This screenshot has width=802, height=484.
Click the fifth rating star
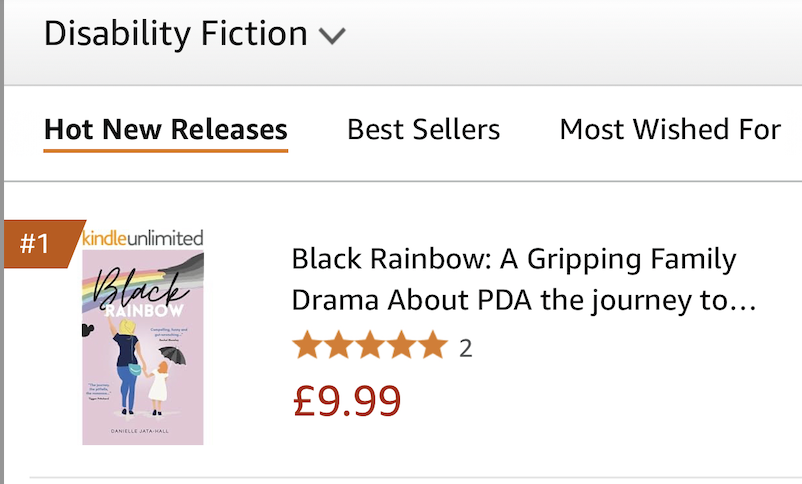432,347
